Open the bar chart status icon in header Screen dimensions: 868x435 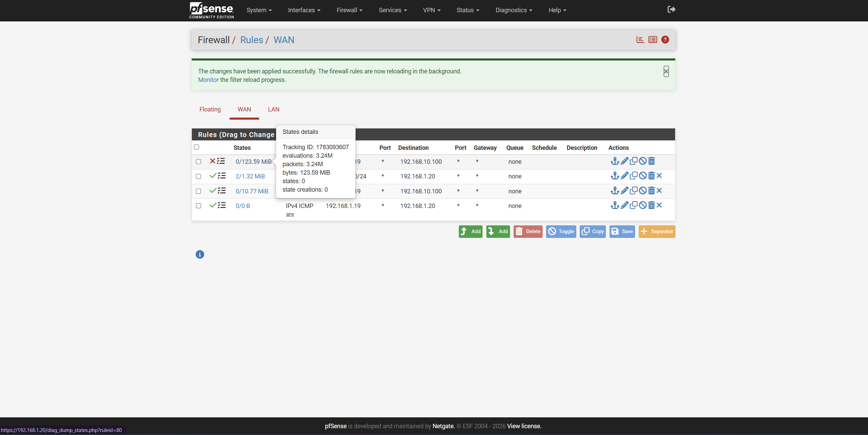[x=640, y=40]
